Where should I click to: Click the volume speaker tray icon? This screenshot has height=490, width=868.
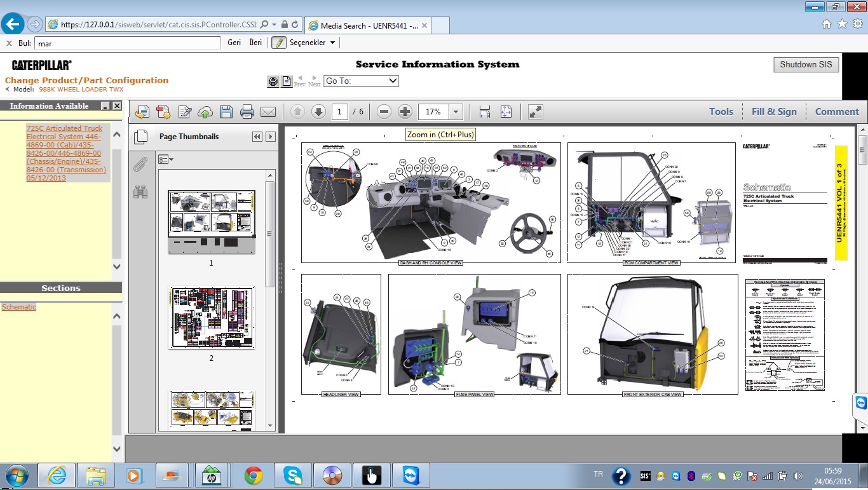[797, 476]
